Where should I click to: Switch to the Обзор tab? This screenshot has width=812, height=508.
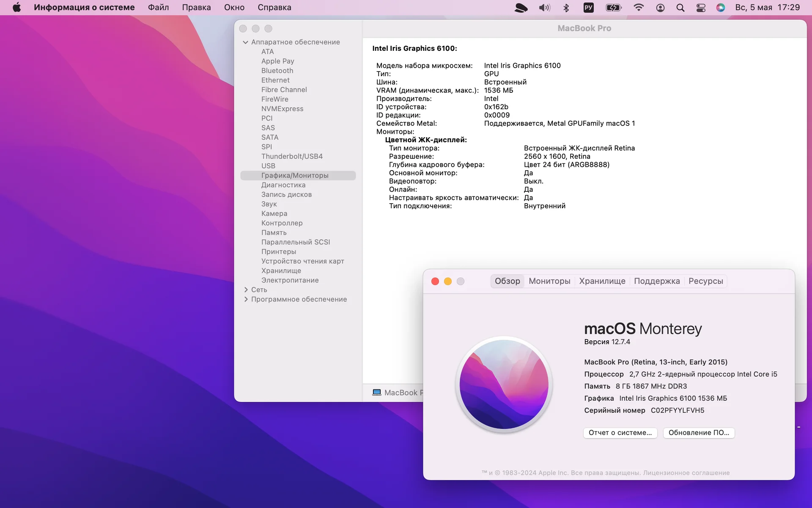point(507,281)
